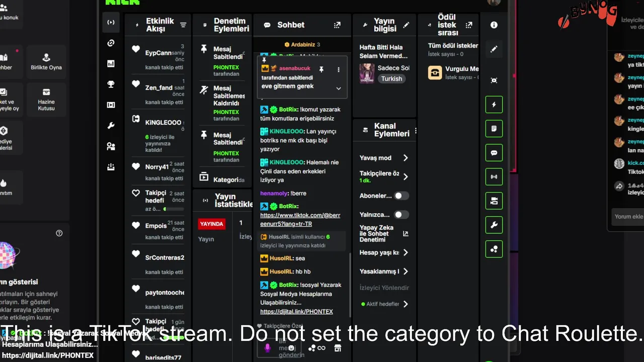The width and height of the screenshot is (644, 362).
Task: Toggle the lightning bolt activity widget button
Action: (494, 105)
